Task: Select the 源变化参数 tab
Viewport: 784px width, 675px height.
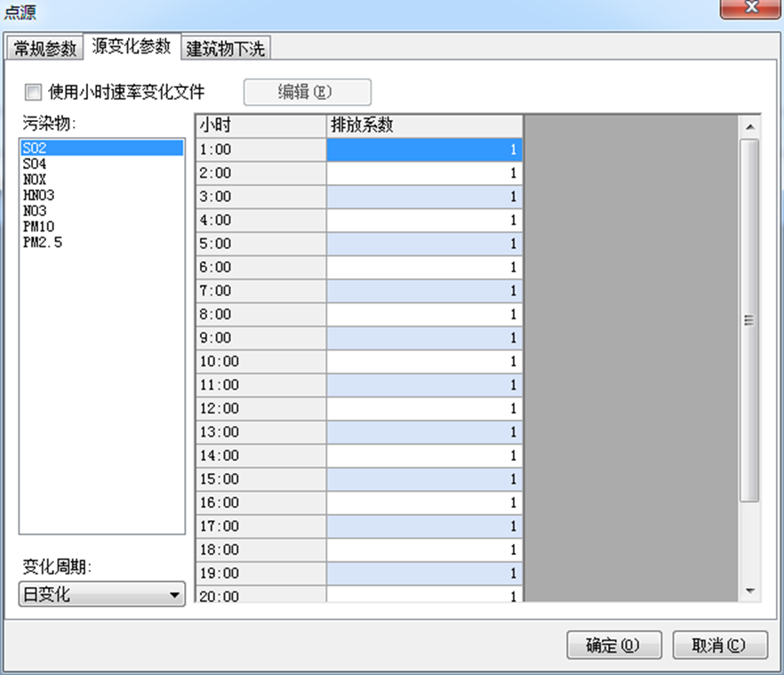Action: (131, 47)
